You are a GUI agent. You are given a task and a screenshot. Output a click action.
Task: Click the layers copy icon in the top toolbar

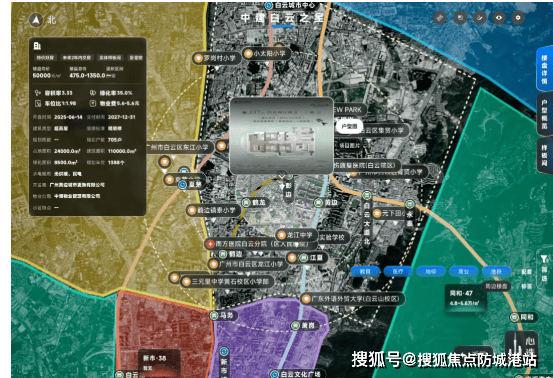[460, 17]
